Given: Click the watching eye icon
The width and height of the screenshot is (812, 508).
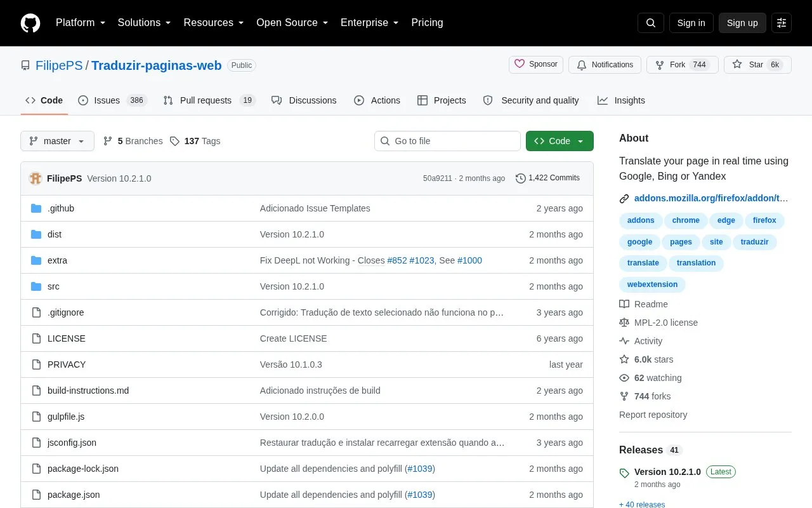Looking at the screenshot, I should pyautogui.click(x=624, y=378).
